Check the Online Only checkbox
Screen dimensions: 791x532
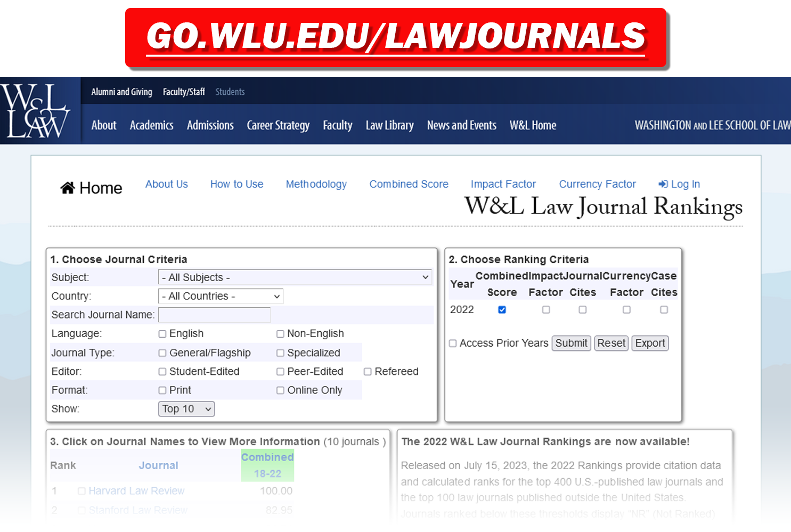(280, 390)
